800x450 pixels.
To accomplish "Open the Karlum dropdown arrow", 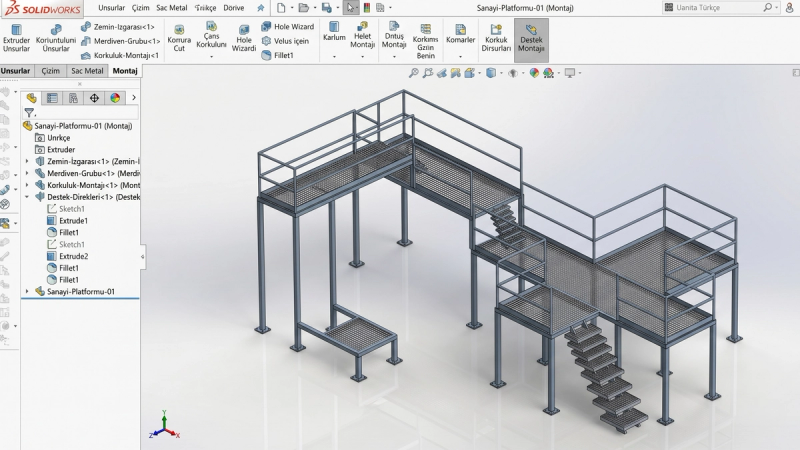I will [334, 57].
